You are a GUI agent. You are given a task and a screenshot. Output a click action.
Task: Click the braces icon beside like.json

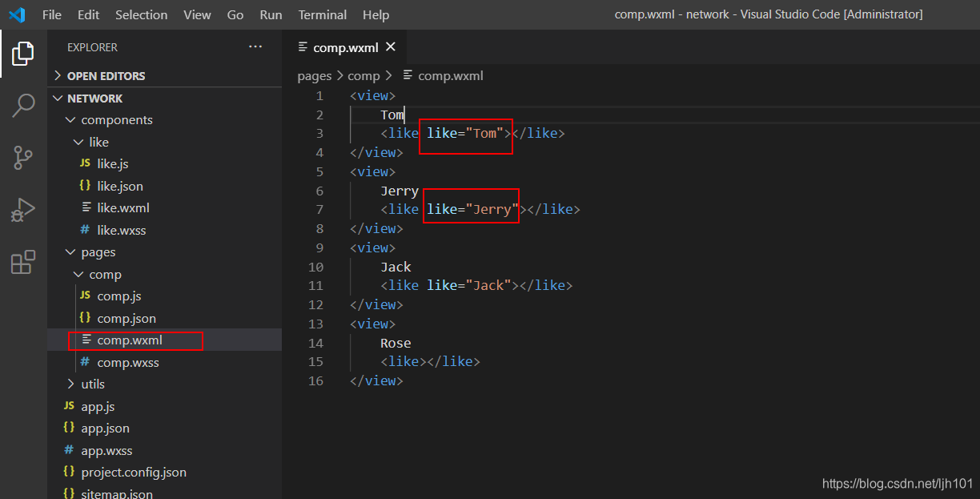coord(85,186)
